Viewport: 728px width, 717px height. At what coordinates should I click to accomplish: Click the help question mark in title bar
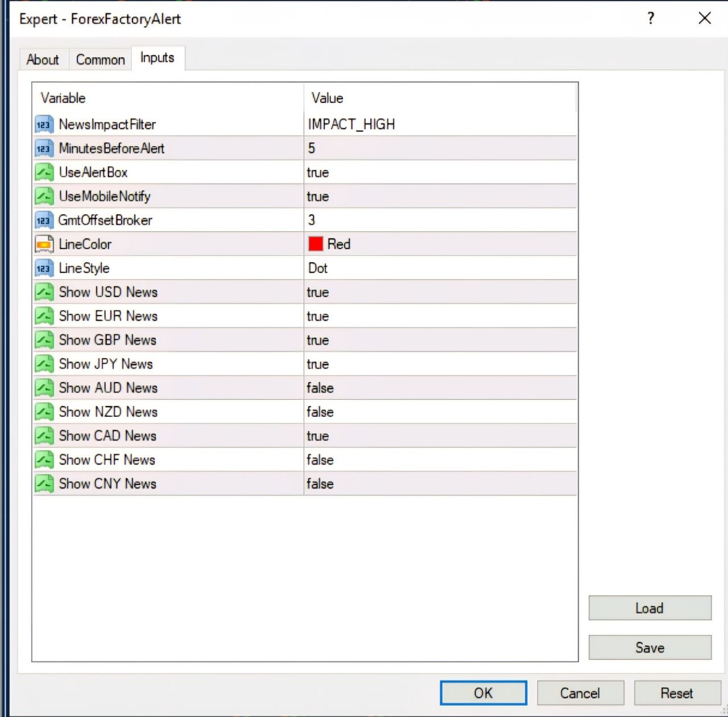click(x=651, y=18)
